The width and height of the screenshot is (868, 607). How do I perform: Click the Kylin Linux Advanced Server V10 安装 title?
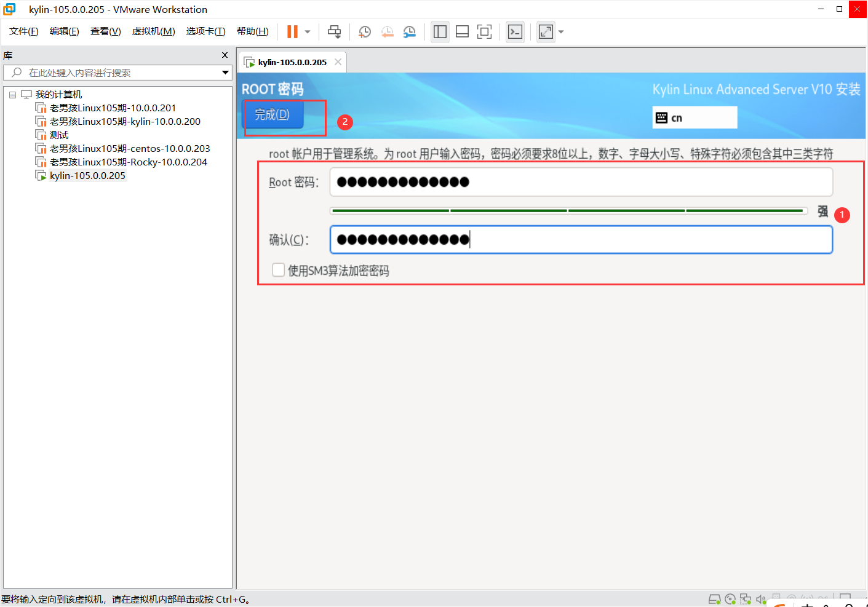click(x=757, y=89)
